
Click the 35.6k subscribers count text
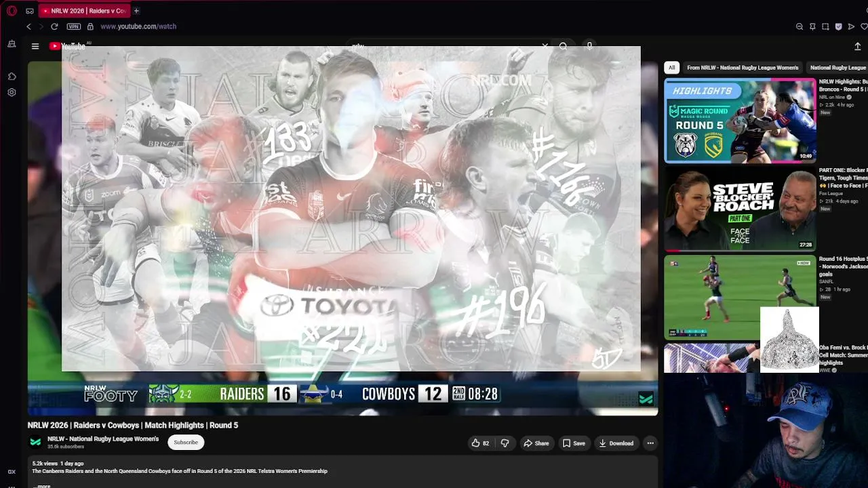coord(66,447)
